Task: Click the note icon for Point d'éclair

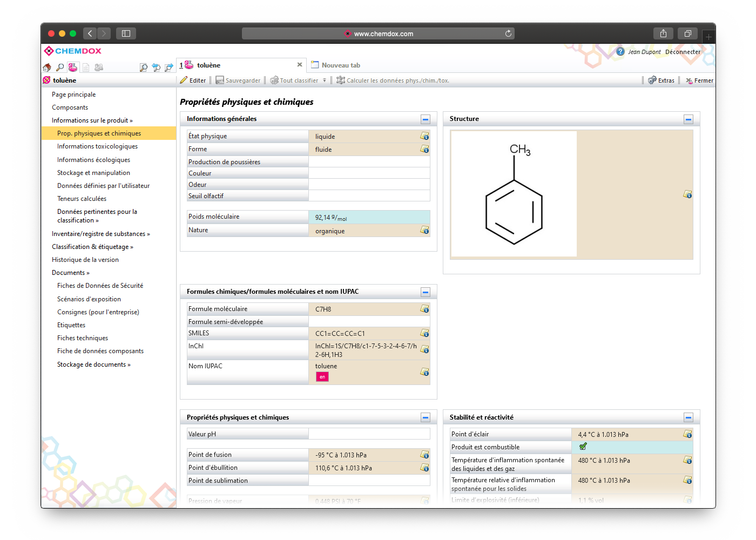Action: click(687, 434)
